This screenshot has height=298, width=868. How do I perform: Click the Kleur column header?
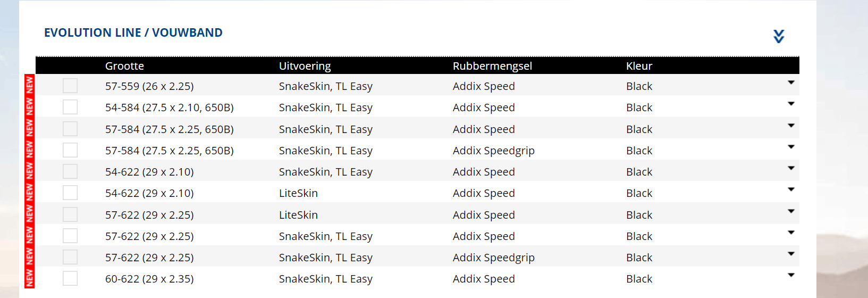[639, 66]
